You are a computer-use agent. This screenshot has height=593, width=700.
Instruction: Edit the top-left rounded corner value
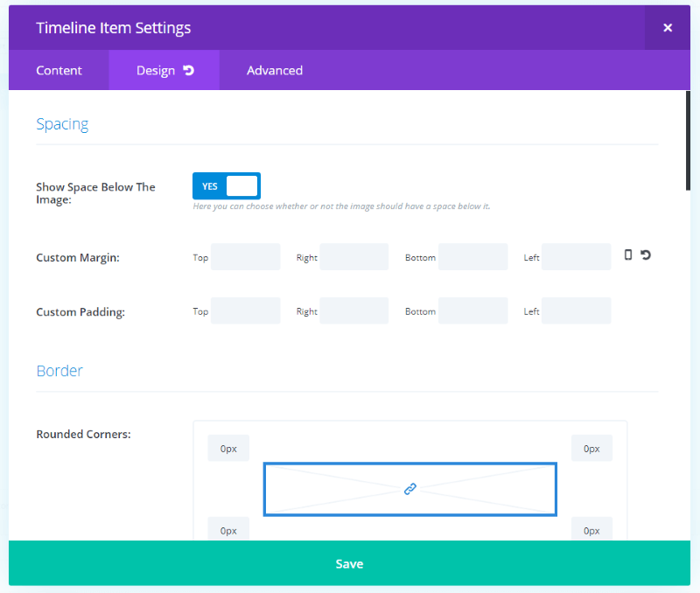point(228,449)
